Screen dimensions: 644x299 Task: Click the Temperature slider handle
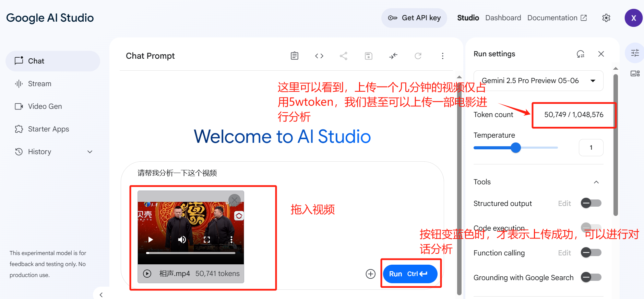click(516, 148)
